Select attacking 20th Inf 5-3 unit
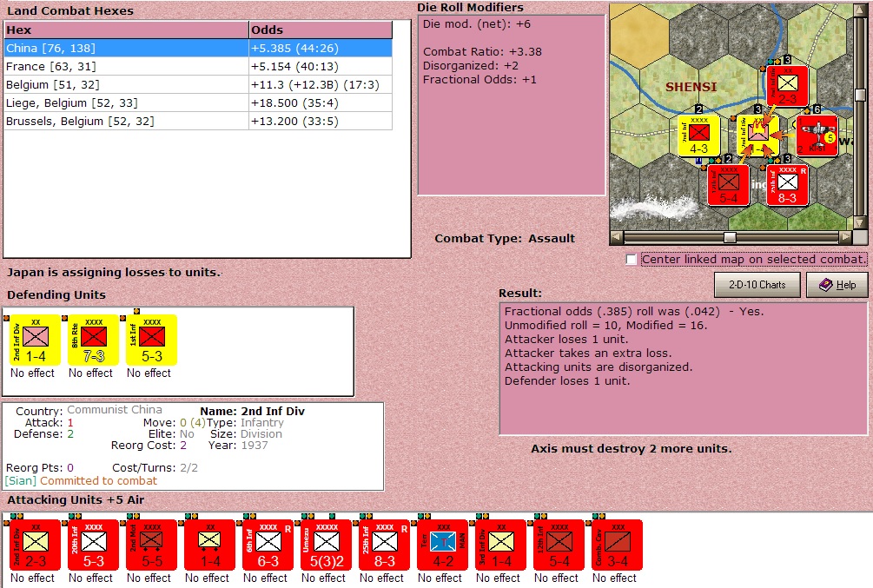Screen dimensions: 873x588 point(94,545)
